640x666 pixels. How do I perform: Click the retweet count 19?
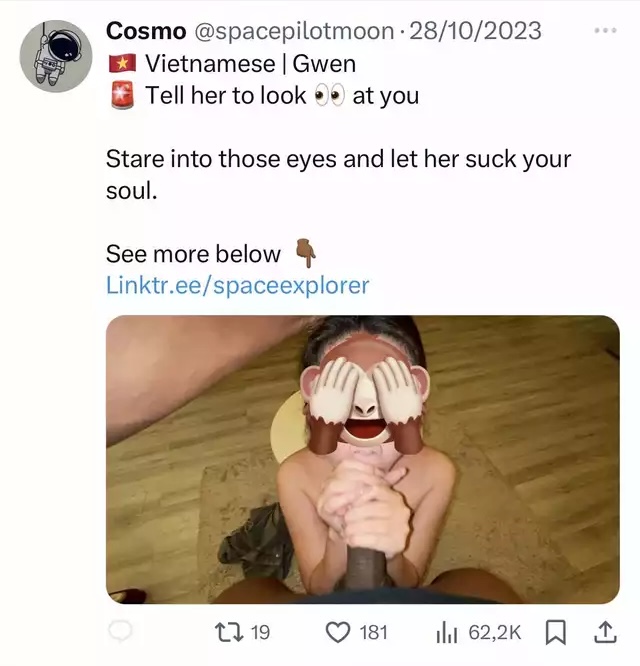(260, 632)
